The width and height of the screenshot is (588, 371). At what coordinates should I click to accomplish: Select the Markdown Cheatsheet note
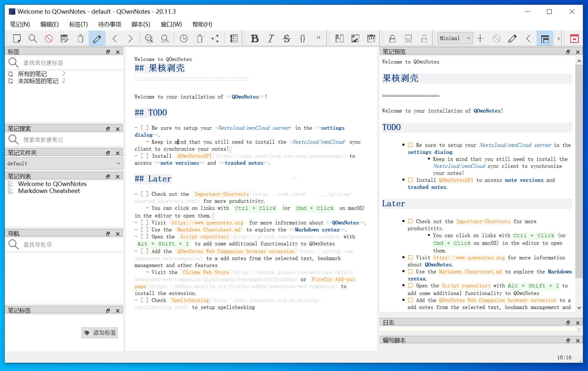pyautogui.click(x=49, y=191)
